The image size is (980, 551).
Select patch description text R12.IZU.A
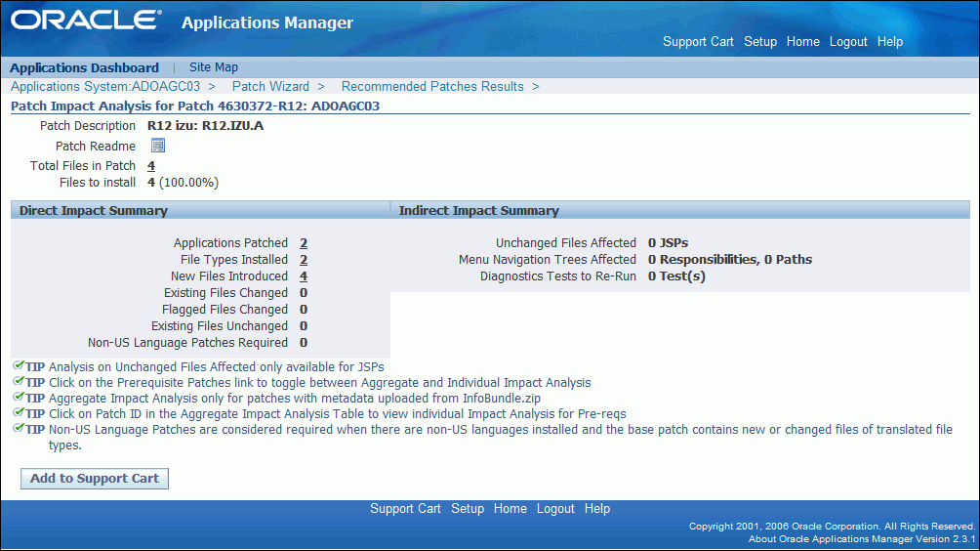(206, 126)
